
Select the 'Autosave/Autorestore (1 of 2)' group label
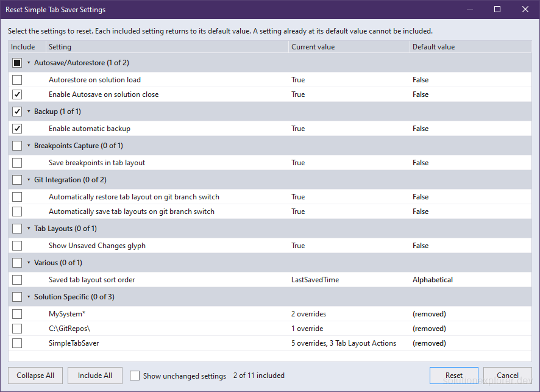point(82,63)
